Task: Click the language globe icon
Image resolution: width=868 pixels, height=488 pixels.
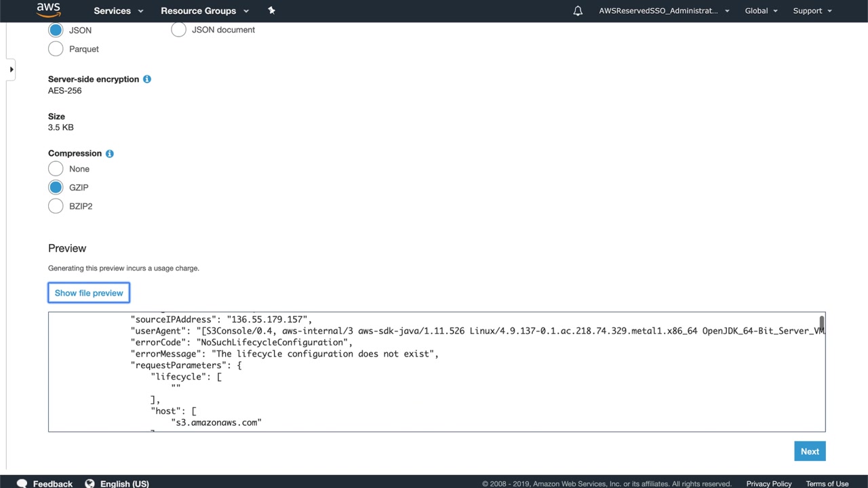Action: [90, 483]
